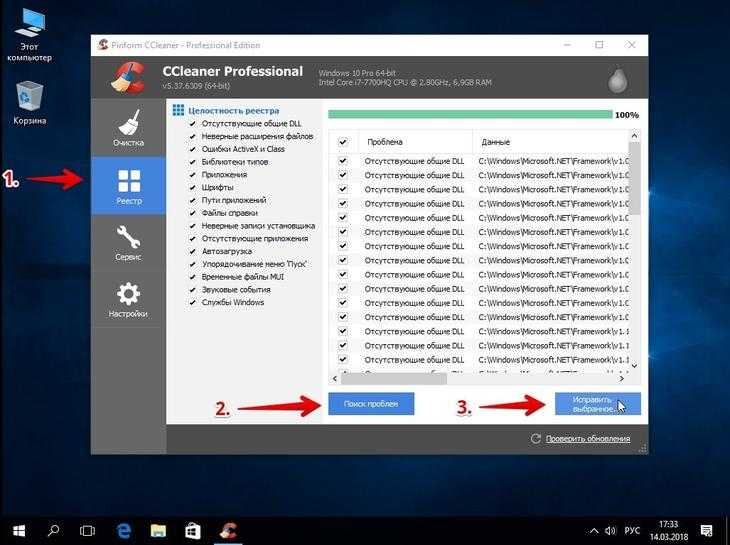
Task: Open the Настройки settings section
Action: pos(128,300)
